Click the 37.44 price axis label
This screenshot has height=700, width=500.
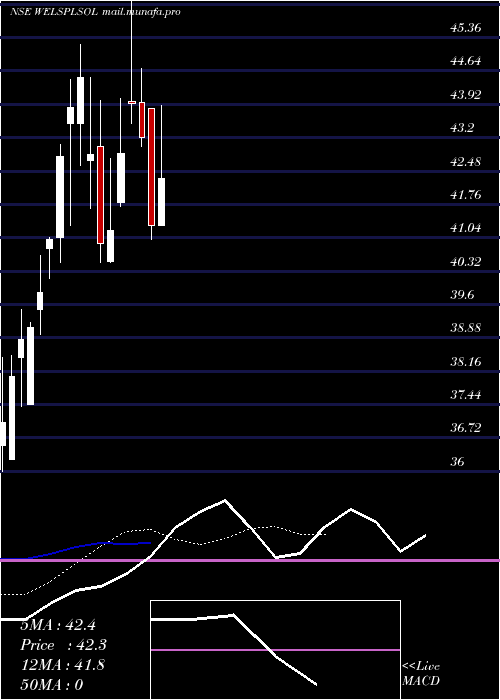point(466,395)
